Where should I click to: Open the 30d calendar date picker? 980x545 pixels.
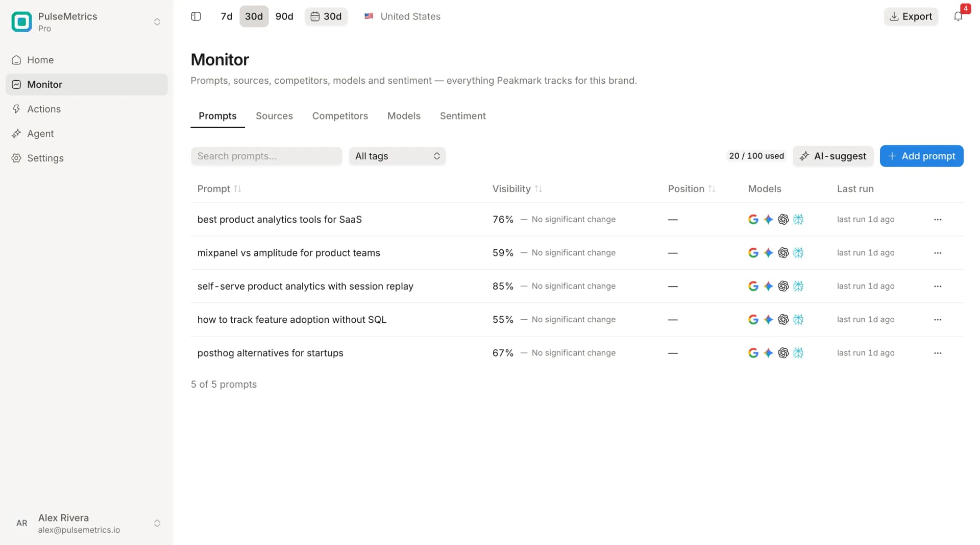tap(326, 16)
